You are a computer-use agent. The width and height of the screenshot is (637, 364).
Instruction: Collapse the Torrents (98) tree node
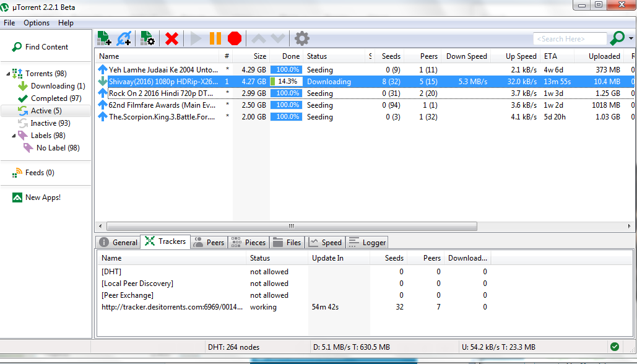(x=9, y=74)
